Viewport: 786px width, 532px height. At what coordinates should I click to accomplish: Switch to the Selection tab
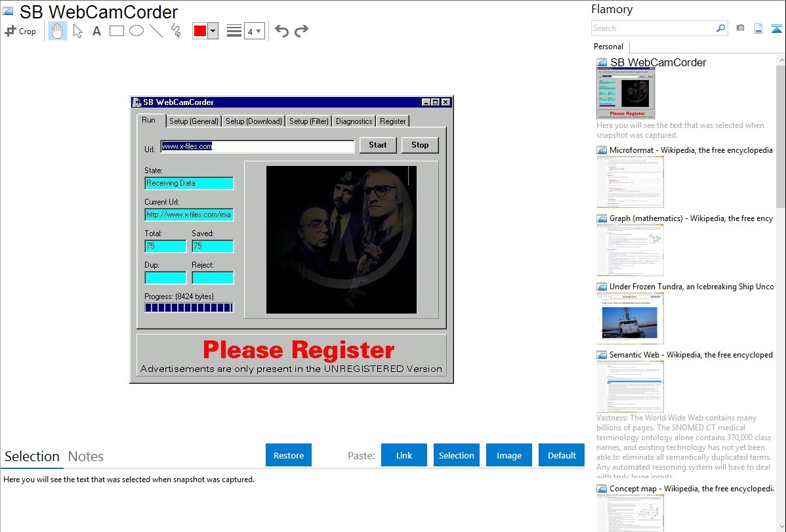pos(32,457)
